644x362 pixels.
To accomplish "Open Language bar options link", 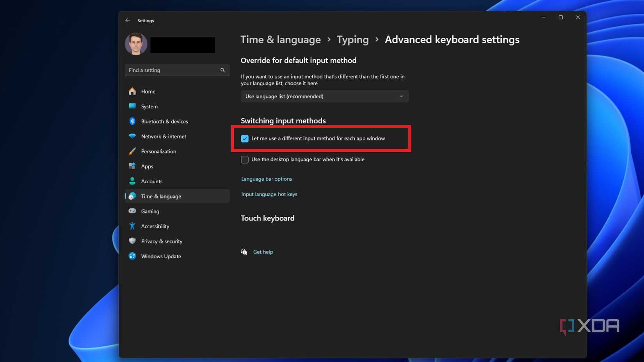I will tap(266, 179).
